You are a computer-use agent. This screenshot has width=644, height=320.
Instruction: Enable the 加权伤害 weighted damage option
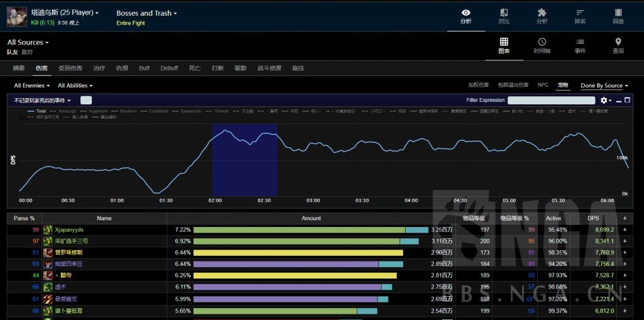[x=478, y=85]
